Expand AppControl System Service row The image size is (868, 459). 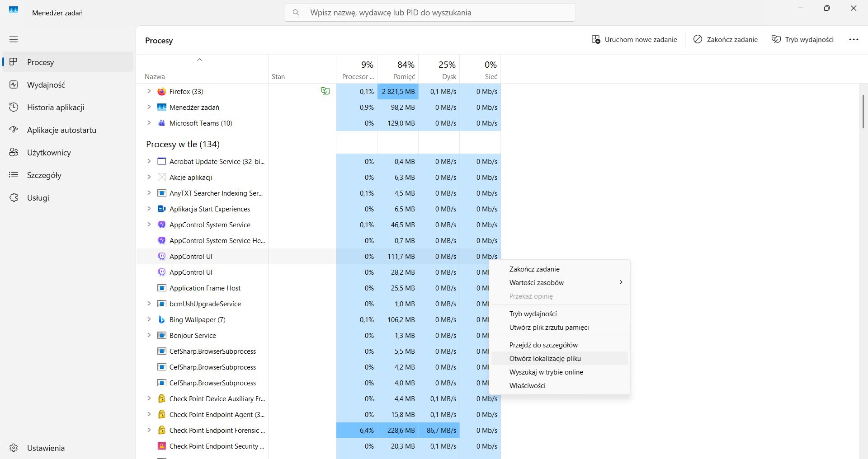click(149, 225)
